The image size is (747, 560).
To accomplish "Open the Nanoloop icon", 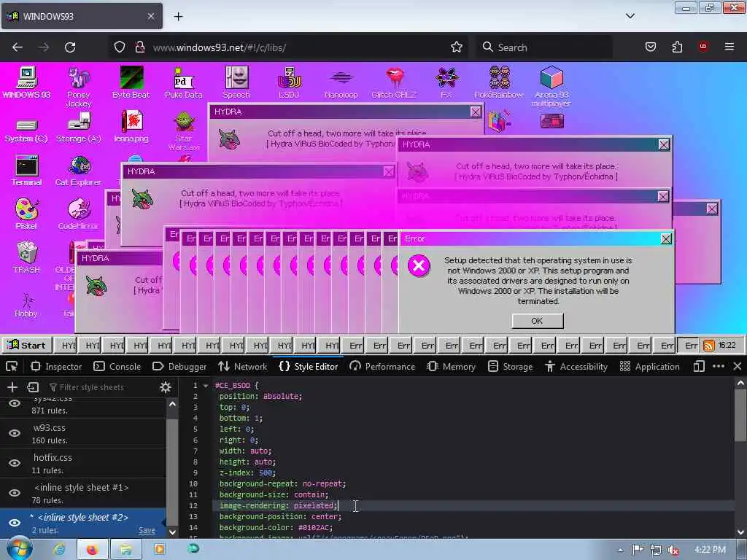I will tap(341, 82).
